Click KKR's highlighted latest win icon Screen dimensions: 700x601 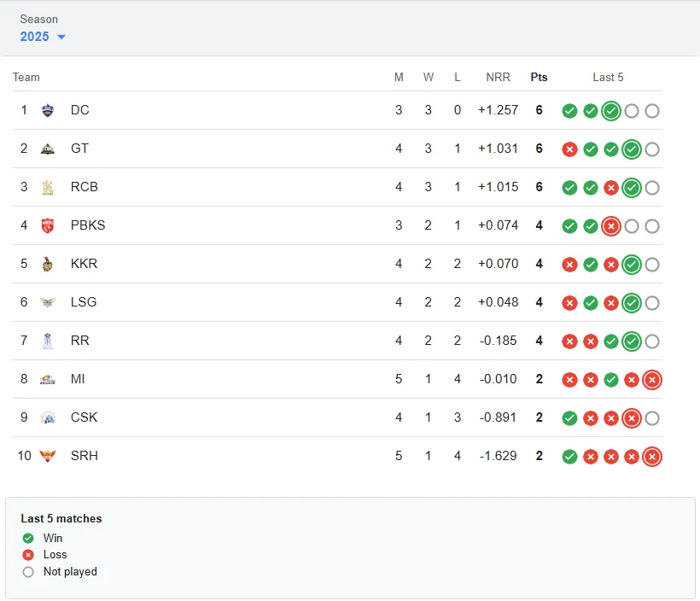click(632, 265)
